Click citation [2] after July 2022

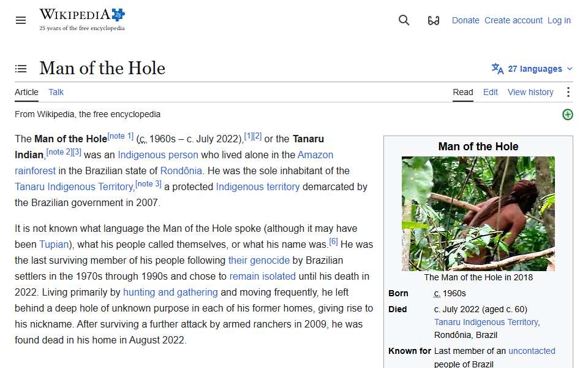tap(257, 136)
